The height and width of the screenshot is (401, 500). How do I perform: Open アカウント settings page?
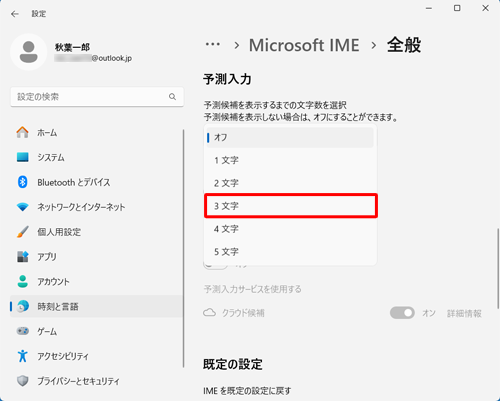[97, 281]
